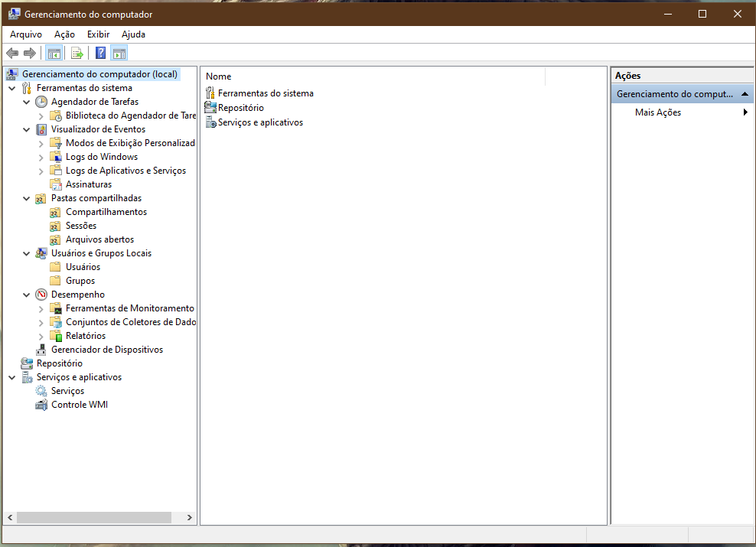Click the Gerenciamento do computador (local) root icon
This screenshot has height=547, width=756.
(12, 74)
